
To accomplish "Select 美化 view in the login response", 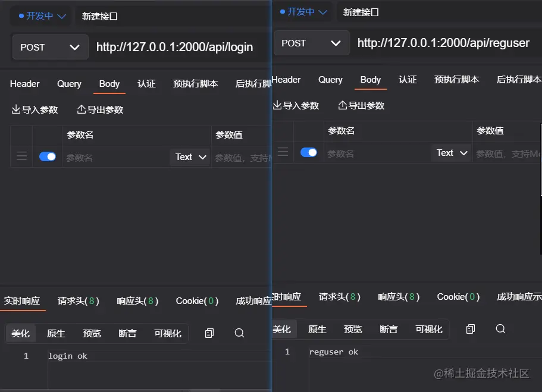I will [x=20, y=333].
